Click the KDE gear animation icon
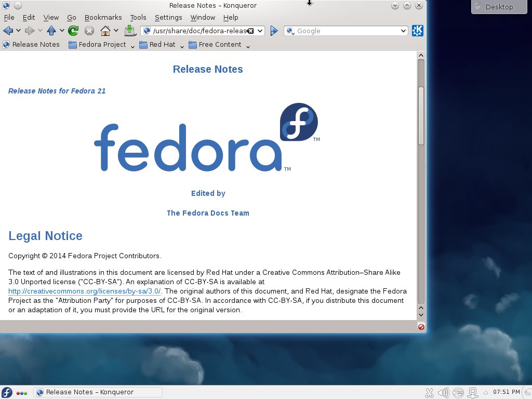This screenshot has height=399, width=532. pos(418,31)
